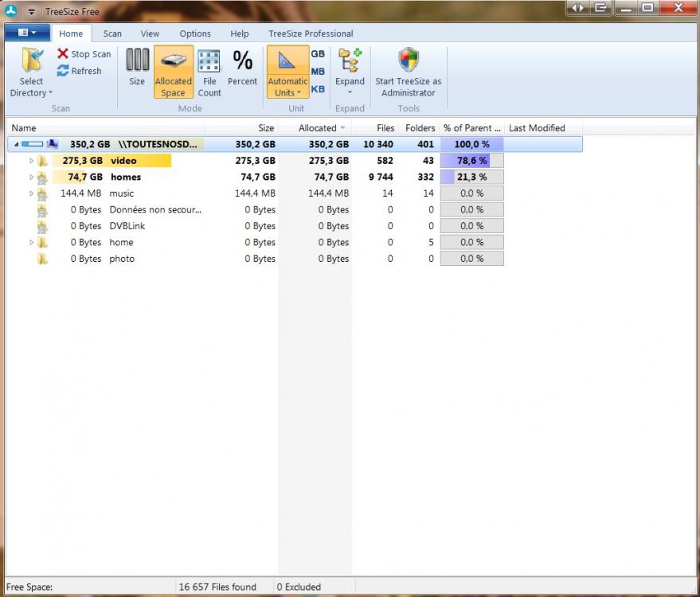Click the photo folder icon
The image size is (700, 597).
[42, 259]
